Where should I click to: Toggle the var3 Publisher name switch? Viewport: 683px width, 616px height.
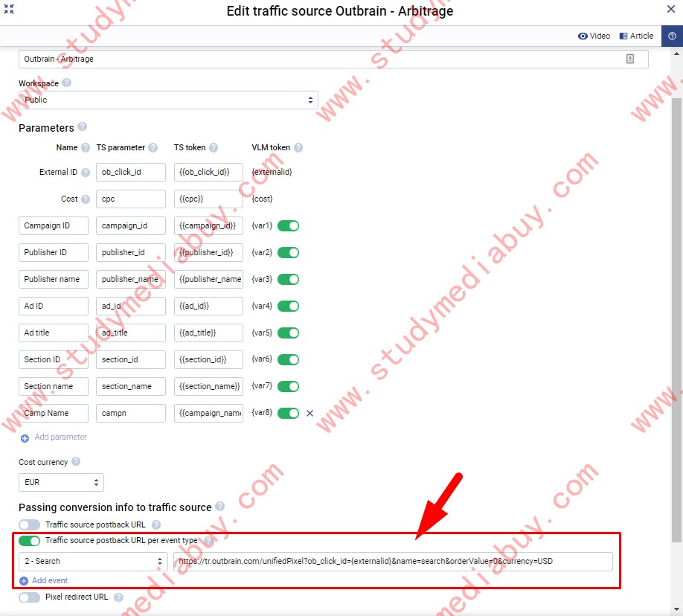289,279
